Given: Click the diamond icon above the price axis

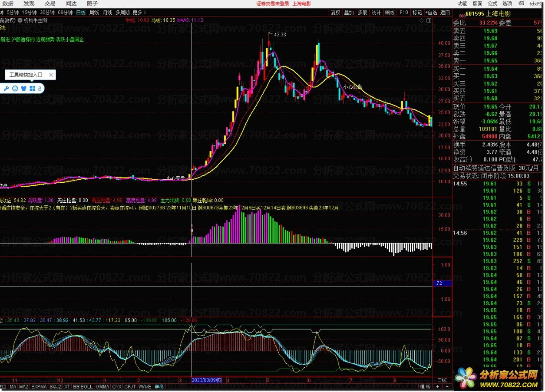Looking at the screenshot, I should pyautogui.click(x=421, y=20).
